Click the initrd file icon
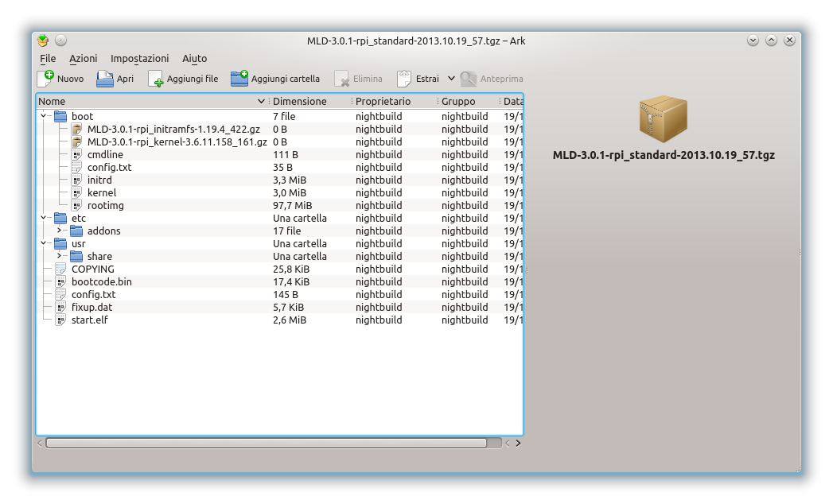 coord(76,180)
